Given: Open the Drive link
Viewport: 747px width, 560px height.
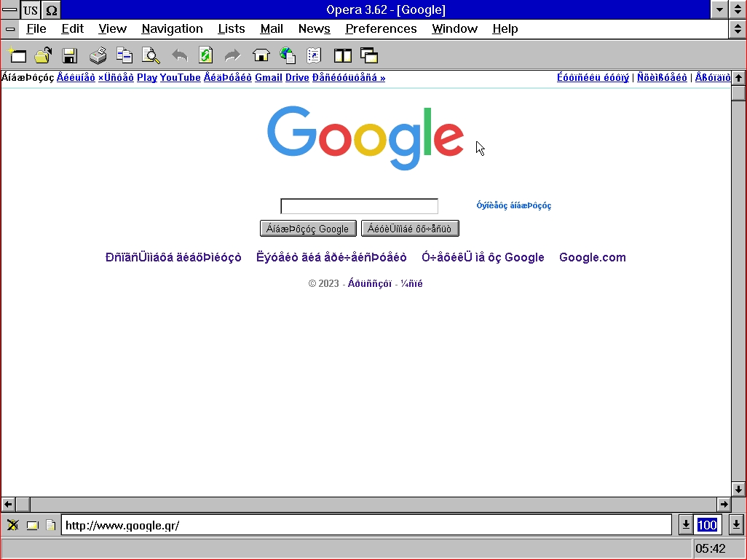Looking at the screenshot, I should click(297, 78).
